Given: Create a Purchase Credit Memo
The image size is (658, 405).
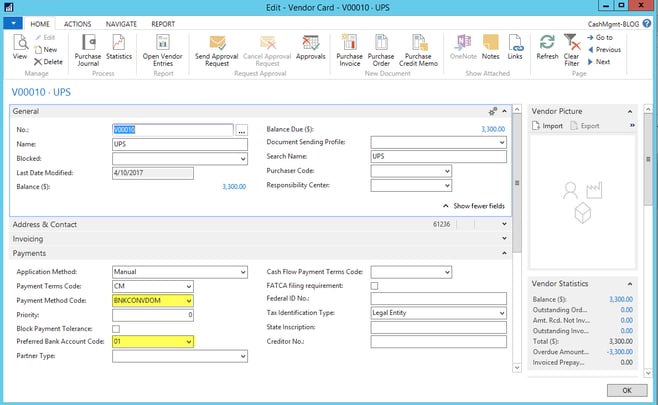Looking at the screenshot, I should point(418,50).
